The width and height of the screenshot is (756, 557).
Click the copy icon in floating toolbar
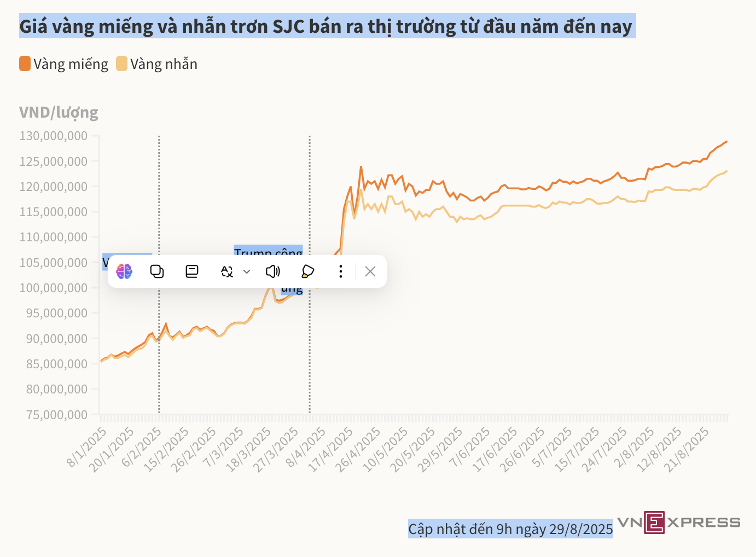coord(157,271)
